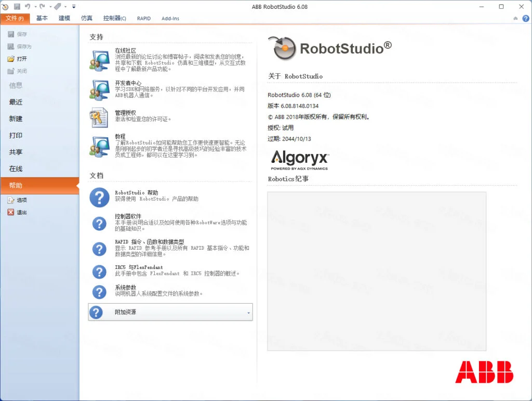
Task: Minimize the RobotStudio window
Action: (481, 6)
